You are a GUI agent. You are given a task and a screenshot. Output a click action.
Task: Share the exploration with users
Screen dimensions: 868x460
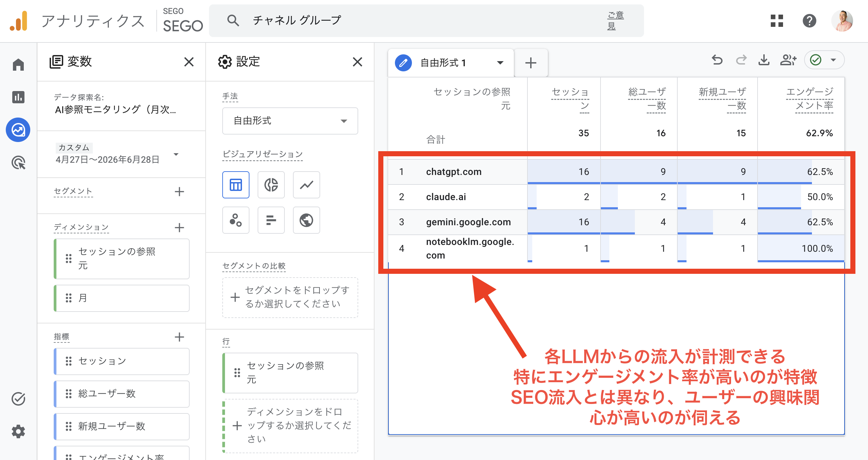click(788, 60)
